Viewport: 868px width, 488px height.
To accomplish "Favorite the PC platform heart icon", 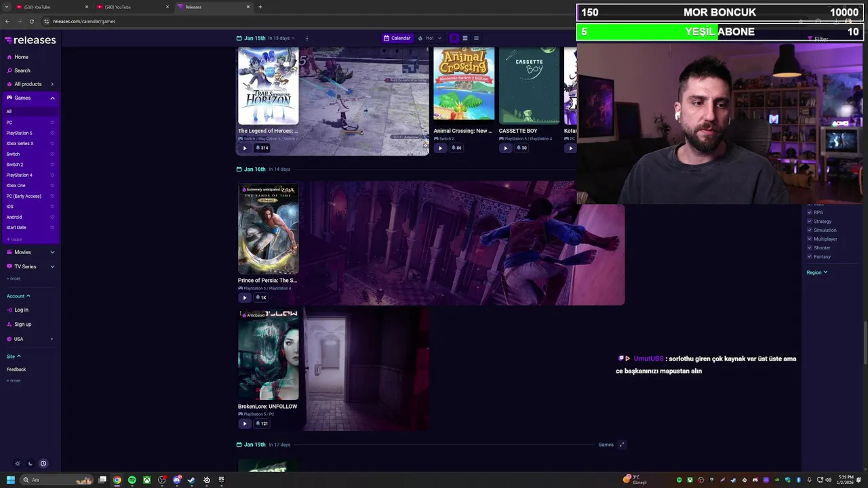I will 52,123.
